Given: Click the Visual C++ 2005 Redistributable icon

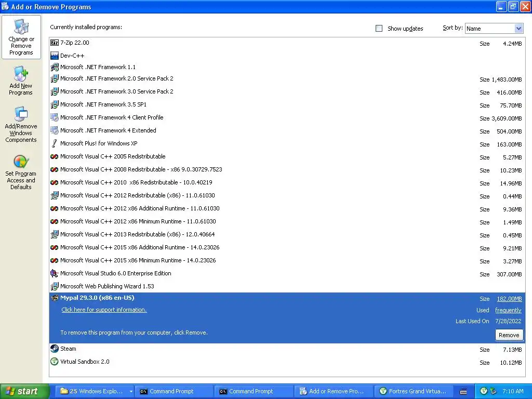Looking at the screenshot, I should coord(54,156).
